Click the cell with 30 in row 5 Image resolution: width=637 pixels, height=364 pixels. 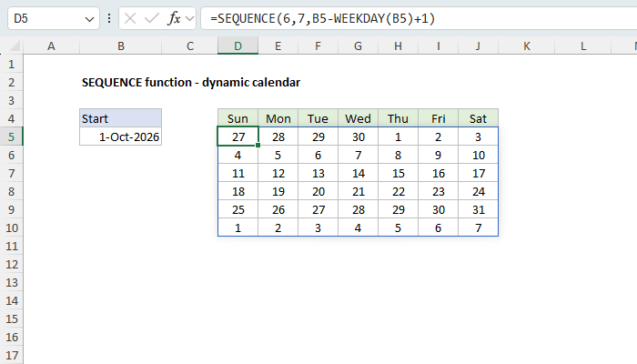[x=358, y=136]
